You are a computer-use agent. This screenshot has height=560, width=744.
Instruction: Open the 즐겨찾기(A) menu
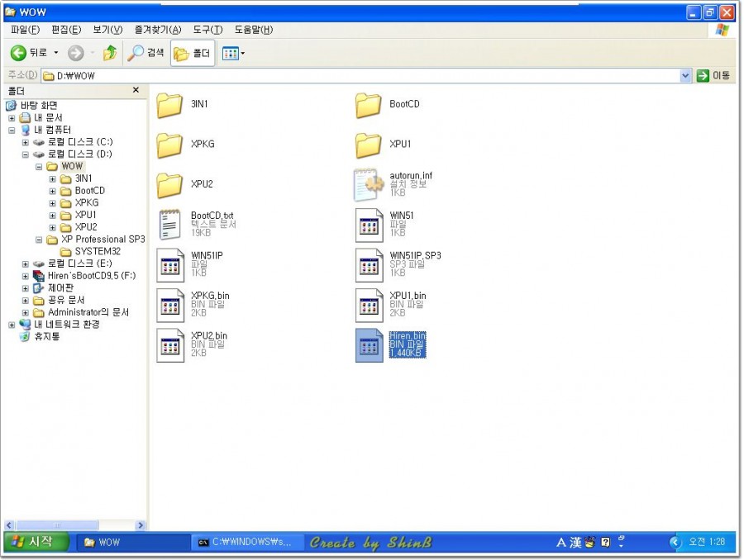click(x=158, y=30)
